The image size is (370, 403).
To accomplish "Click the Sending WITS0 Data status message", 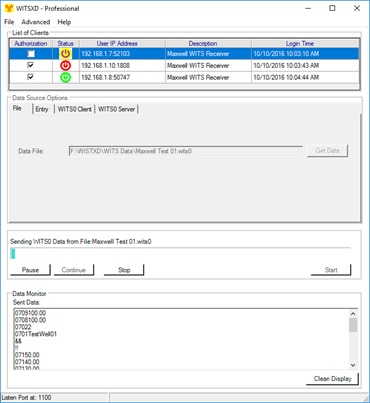I will pyautogui.click(x=81, y=241).
